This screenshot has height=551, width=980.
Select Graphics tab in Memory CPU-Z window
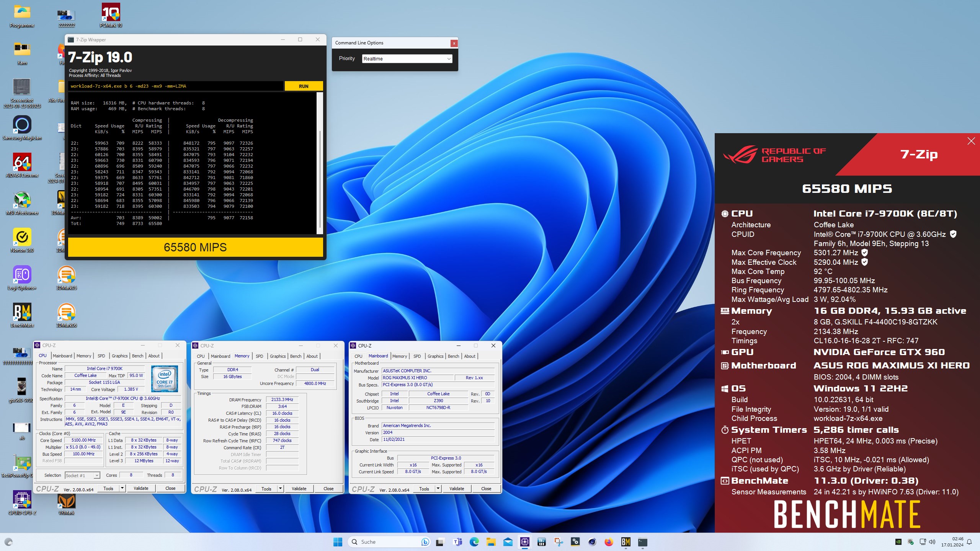[278, 356]
